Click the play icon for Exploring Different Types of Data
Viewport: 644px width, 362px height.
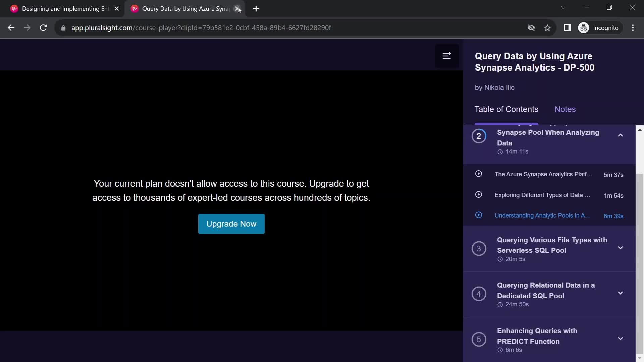tap(479, 194)
